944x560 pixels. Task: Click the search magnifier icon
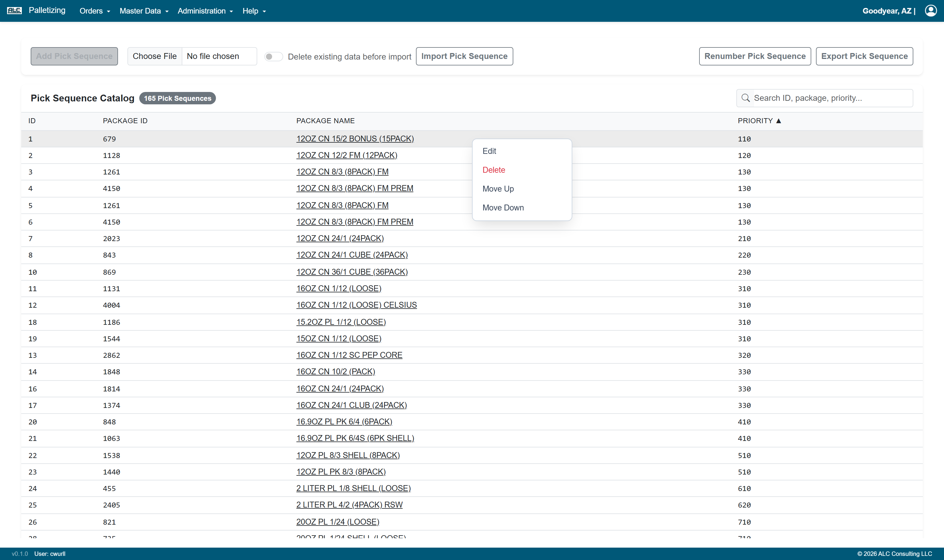point(745,98)
